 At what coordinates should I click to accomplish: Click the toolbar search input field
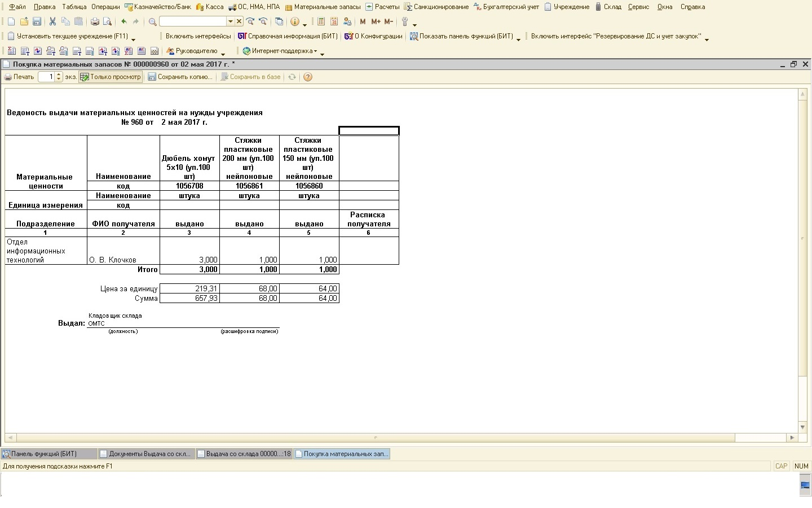pyautogui.click(x=193, y=21)
